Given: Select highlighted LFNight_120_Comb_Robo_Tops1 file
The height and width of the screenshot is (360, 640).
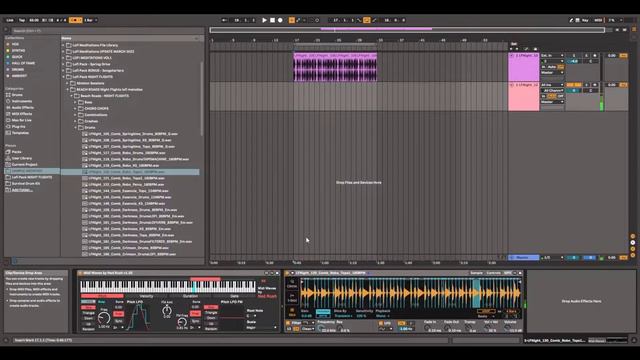Looking at the screenshot, I should click(x=130, y=172).
